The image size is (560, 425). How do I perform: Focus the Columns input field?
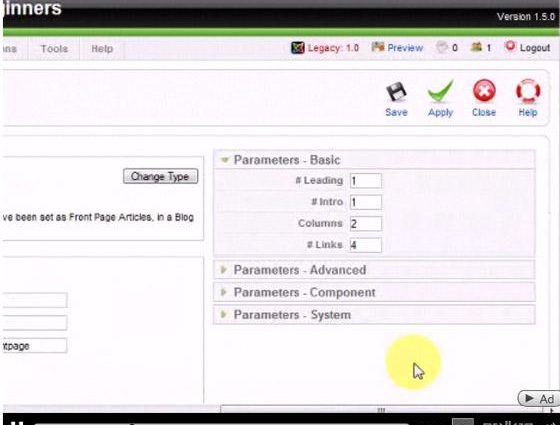click(x=365, y=224)
